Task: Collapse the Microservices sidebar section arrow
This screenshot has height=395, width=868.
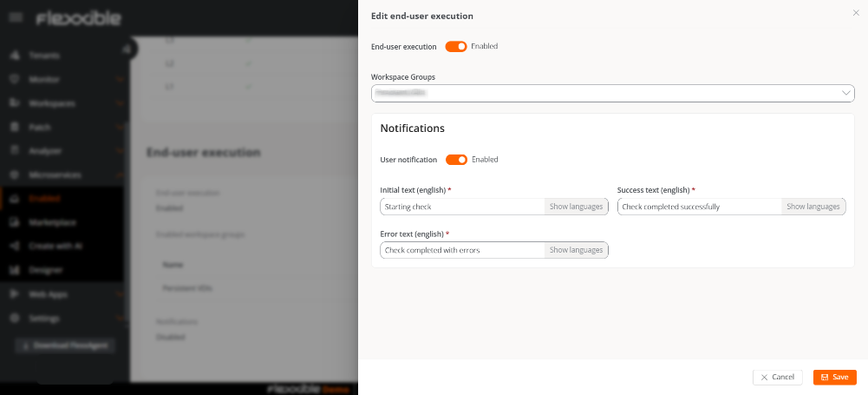Action: pyautogui.click(x=120, y=174)
